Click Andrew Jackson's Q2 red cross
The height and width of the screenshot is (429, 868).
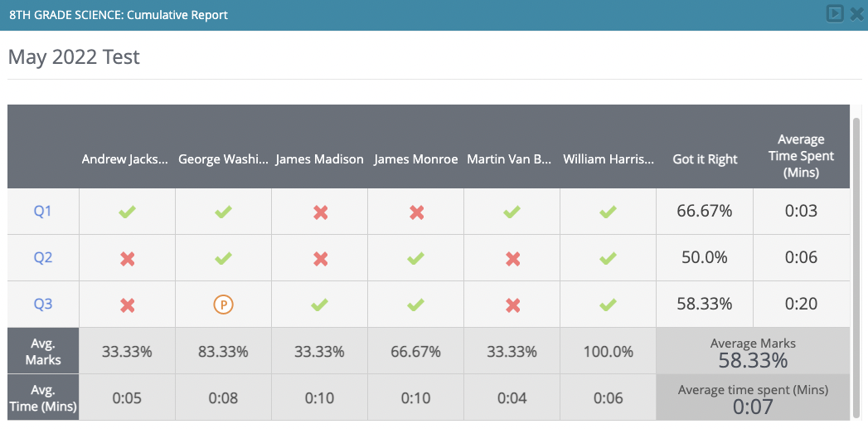pos(127,258)
